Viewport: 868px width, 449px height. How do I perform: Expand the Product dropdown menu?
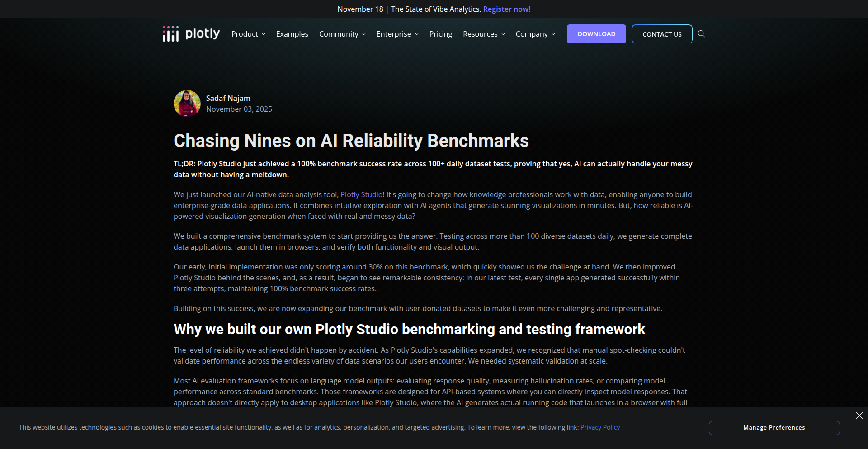(x=248, y=34)
